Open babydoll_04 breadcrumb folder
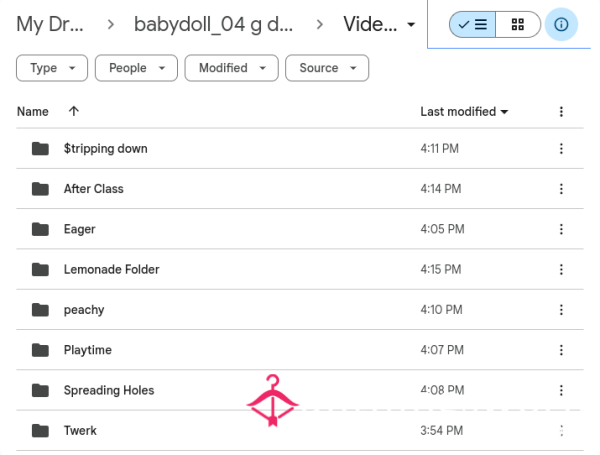 point(213,24)
